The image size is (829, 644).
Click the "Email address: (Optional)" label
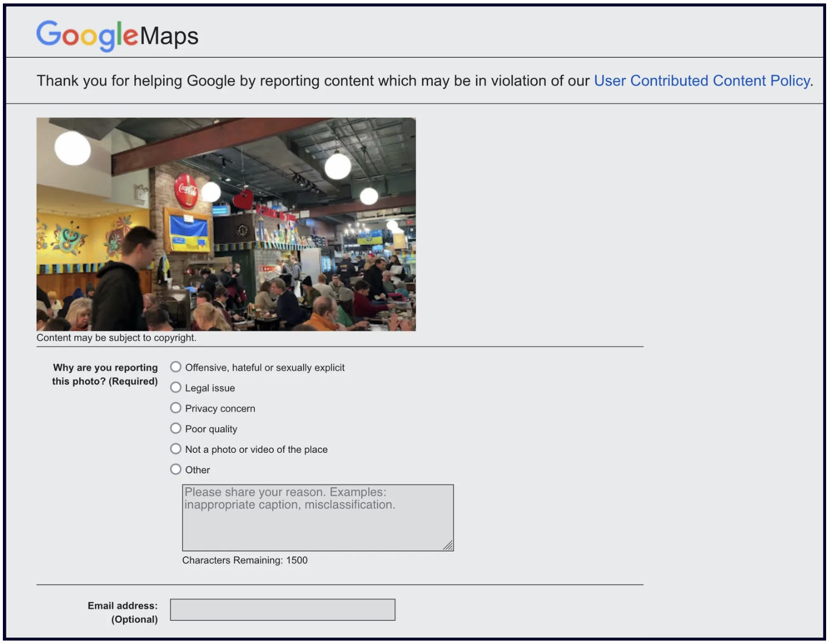pos(123,612)
